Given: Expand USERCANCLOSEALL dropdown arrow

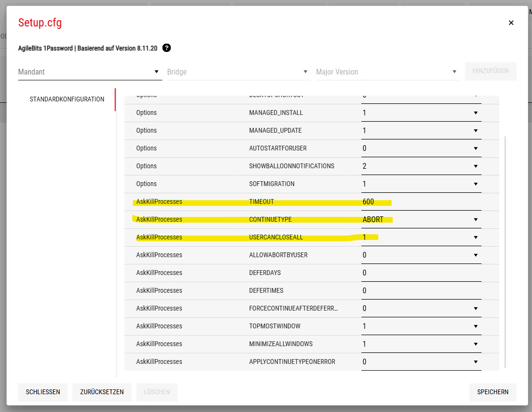Looking at the screenshot, I should click(x=475, y=237).
